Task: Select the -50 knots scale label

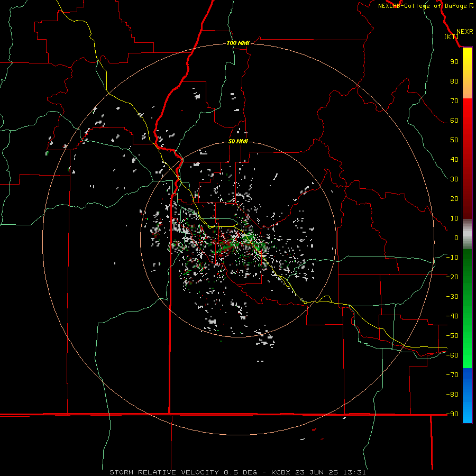Action: click(452, 336)
